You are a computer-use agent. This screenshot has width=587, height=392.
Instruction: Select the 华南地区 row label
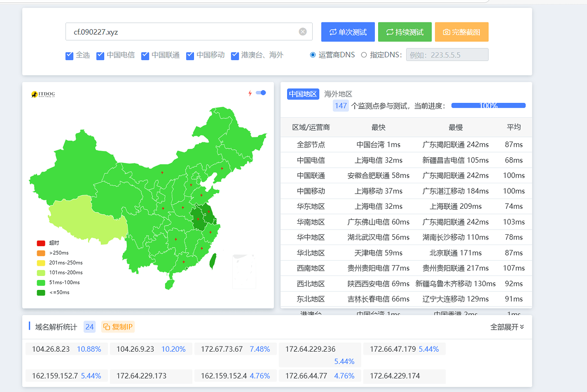(x=311, y=222)
